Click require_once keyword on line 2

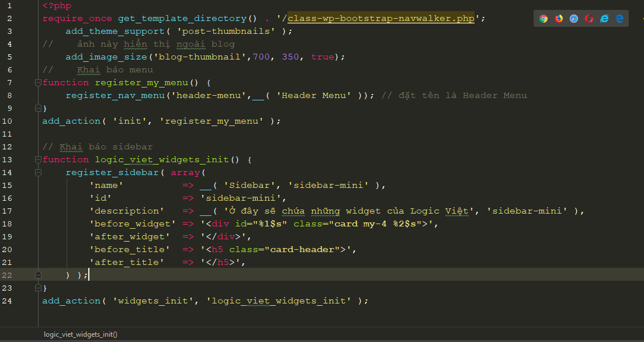77,19
